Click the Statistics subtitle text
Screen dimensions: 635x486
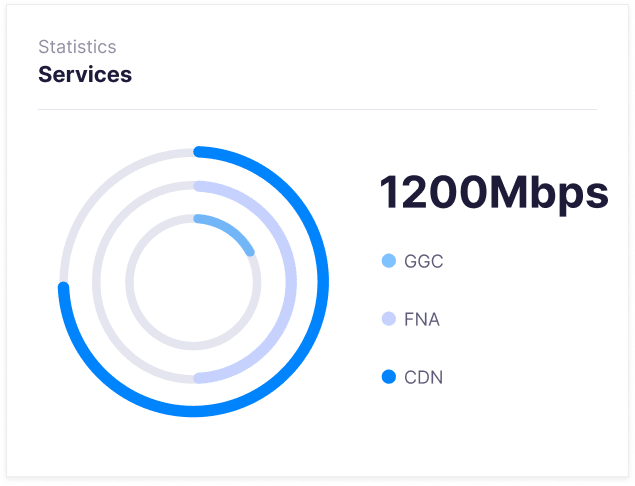(x=77, y=47)
